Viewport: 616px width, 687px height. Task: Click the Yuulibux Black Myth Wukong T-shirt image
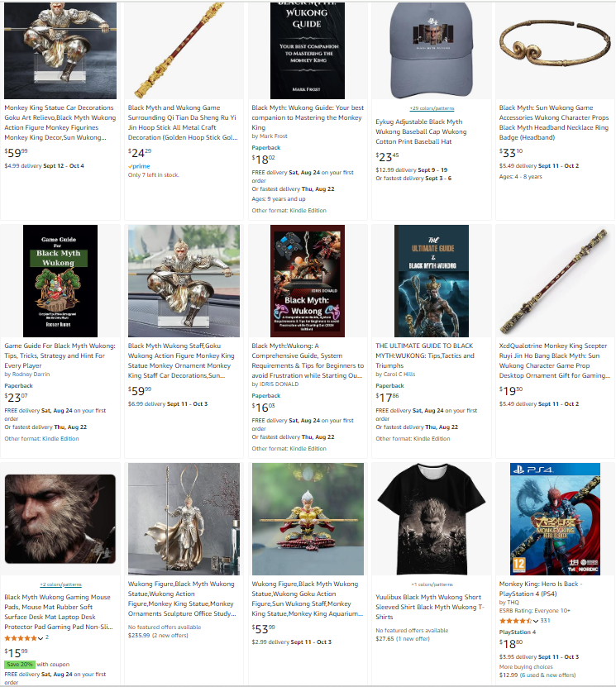coord(432,518)
